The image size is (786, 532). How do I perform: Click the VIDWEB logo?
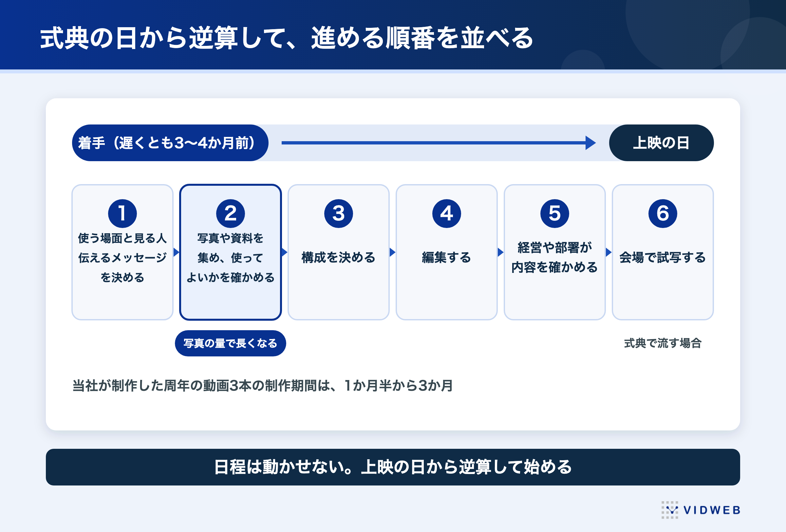[701, 510]
